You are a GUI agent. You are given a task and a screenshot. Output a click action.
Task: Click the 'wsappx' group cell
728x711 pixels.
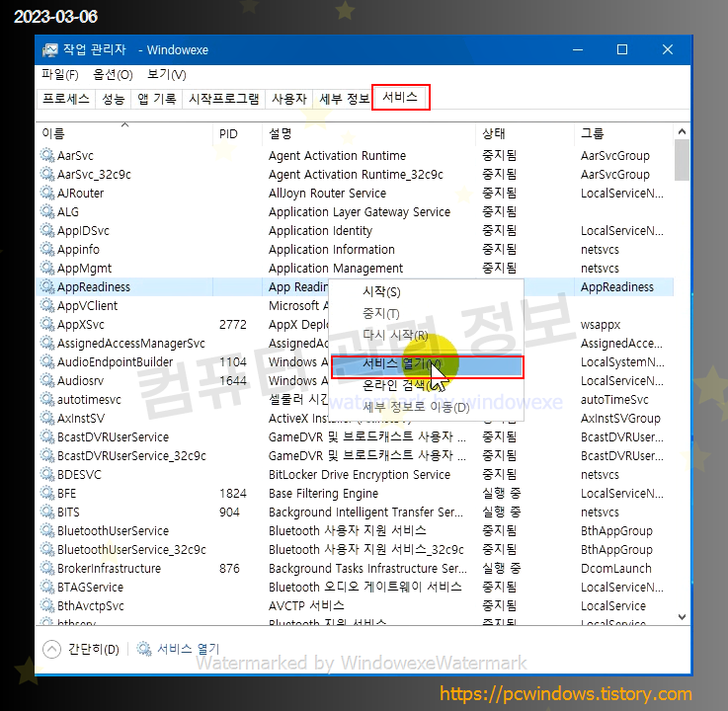point(601,325)
